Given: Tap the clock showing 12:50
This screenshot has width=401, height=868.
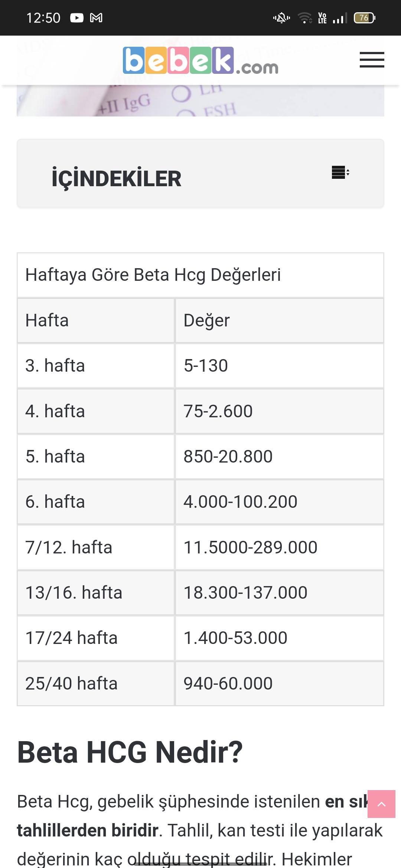Looking at the screenshot, I should (43, 18).
